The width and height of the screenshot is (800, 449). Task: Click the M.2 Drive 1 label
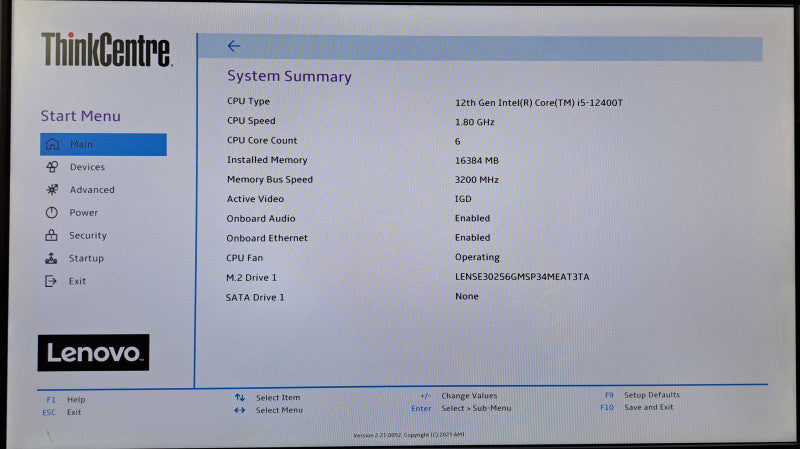pos(251,278)
